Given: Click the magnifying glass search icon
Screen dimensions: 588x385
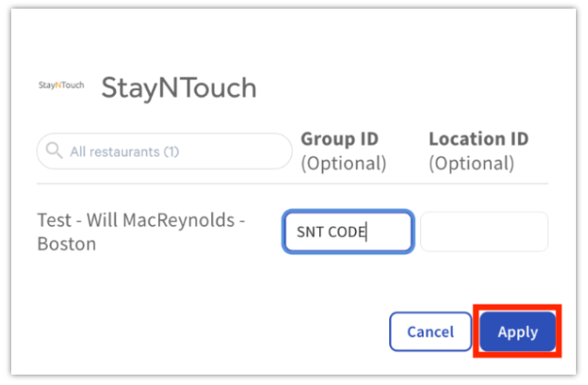Looking at the screenshot, I should pyautogui.click(x=54, y=151).
